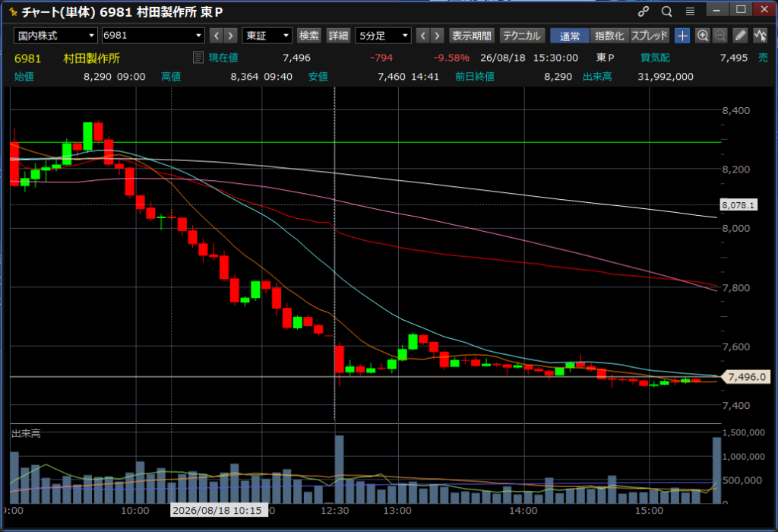Open the 国内株式 market type dropdown
This screenshot has height=532, width=778.
pos(55,35)
